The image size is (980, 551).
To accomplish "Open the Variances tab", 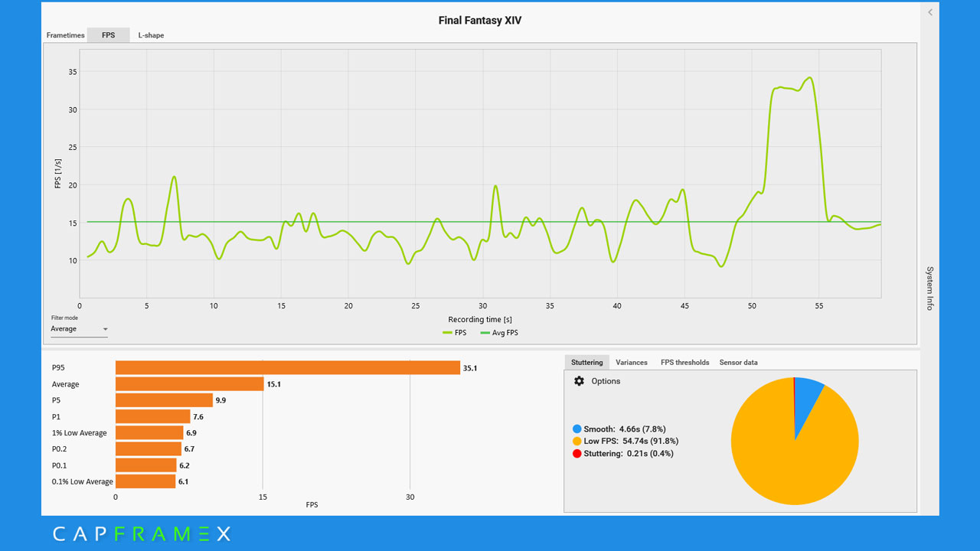I will [632, 362].
